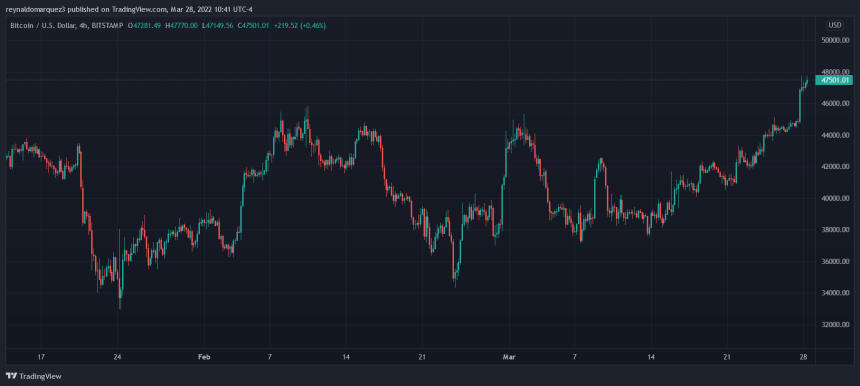Click the low value L47149.56

pos(218,26)
